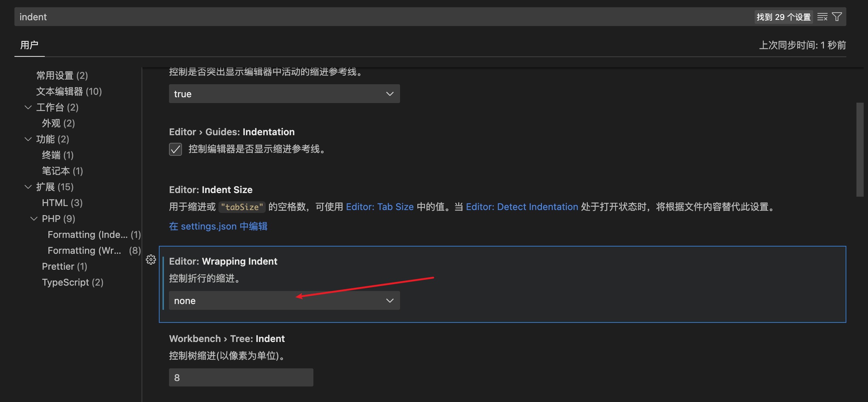Viewport: 868px width, 402px height.
Task: Collapse the 扩展 tree section
Action: click(28, 187)
